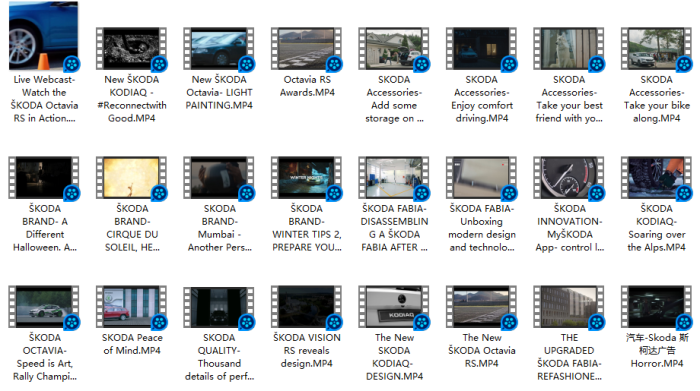This screenshot has width=700, height=391.
Task: Select ŠKODA FABIA DISASSEMBLING video file
Action: (394, 178)
